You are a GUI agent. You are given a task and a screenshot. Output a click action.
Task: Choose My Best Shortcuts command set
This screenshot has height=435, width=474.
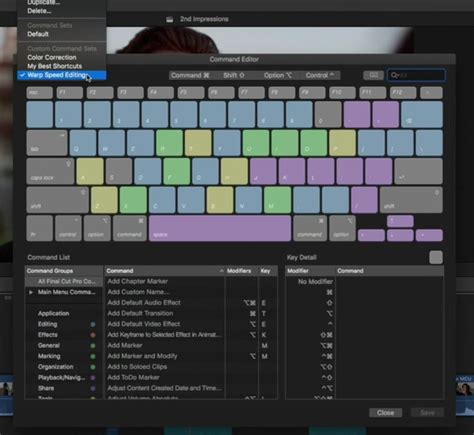click(x=54, y=66)
